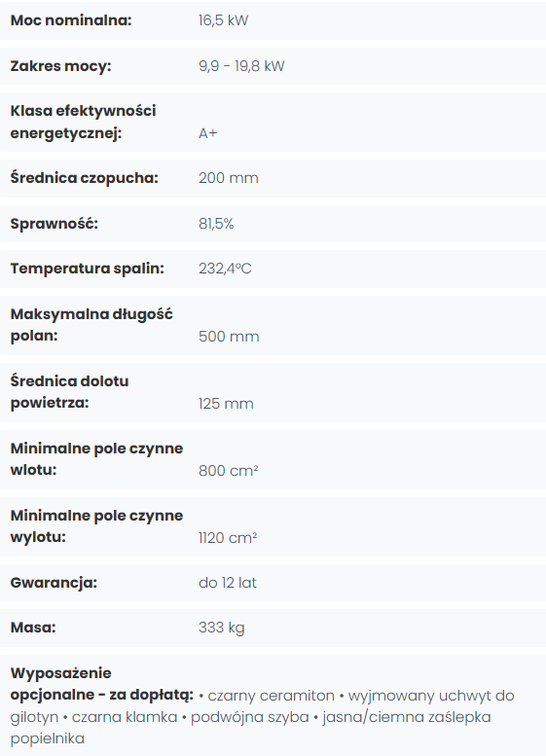Select the 800 cm² value
The image size is (546, 756).
tap(229, 471)
